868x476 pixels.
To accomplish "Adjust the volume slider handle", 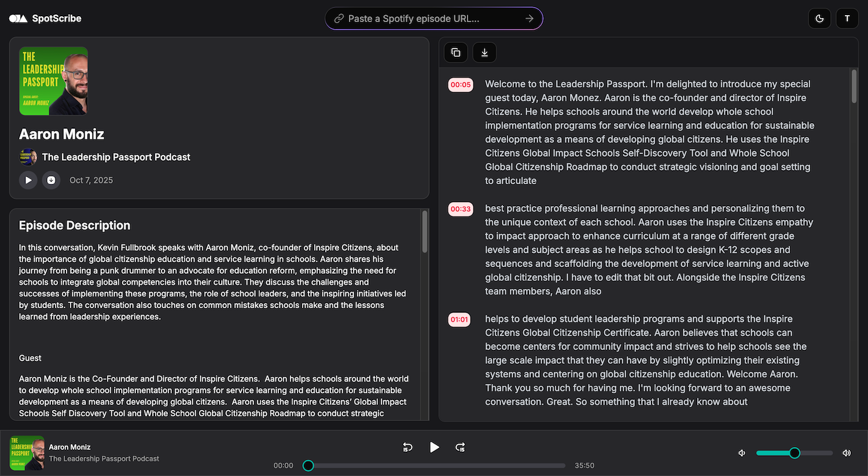I will tap(795, 453).
